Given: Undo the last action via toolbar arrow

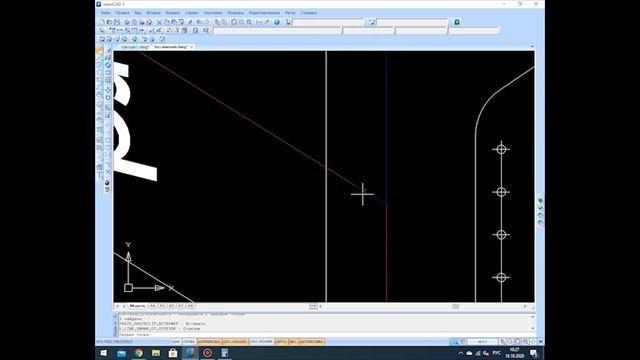Looking at the screenshot, I should coord(199,22).
